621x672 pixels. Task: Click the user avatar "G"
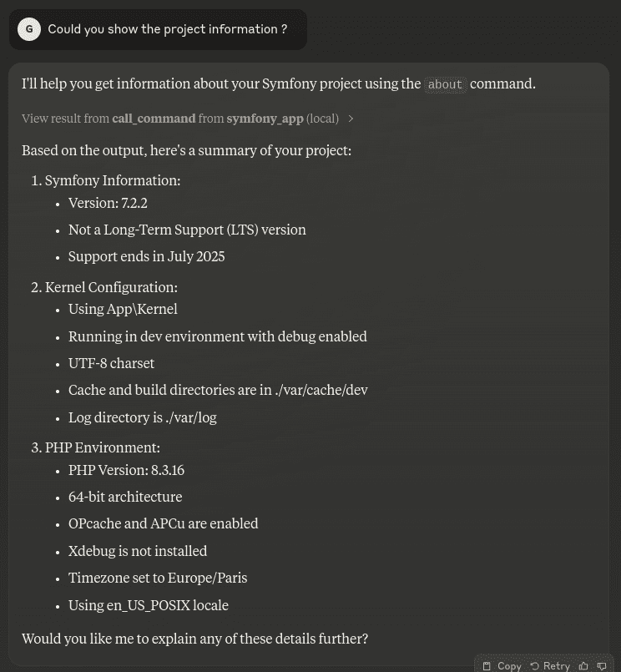tap(29, 29)
